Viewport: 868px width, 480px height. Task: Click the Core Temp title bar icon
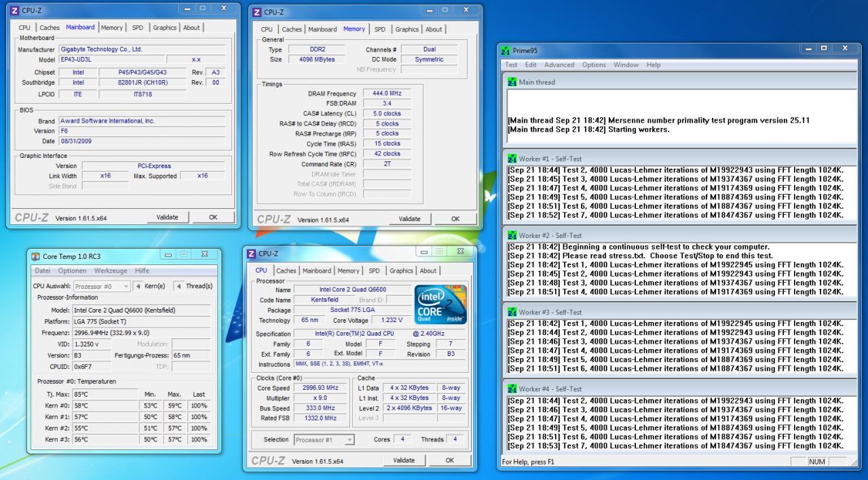point(36,256)
